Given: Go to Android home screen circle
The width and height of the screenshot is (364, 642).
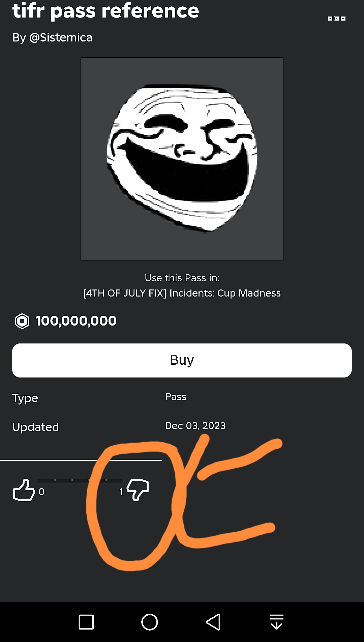Looking at the screenshot, I should click(x=150, y=622).
